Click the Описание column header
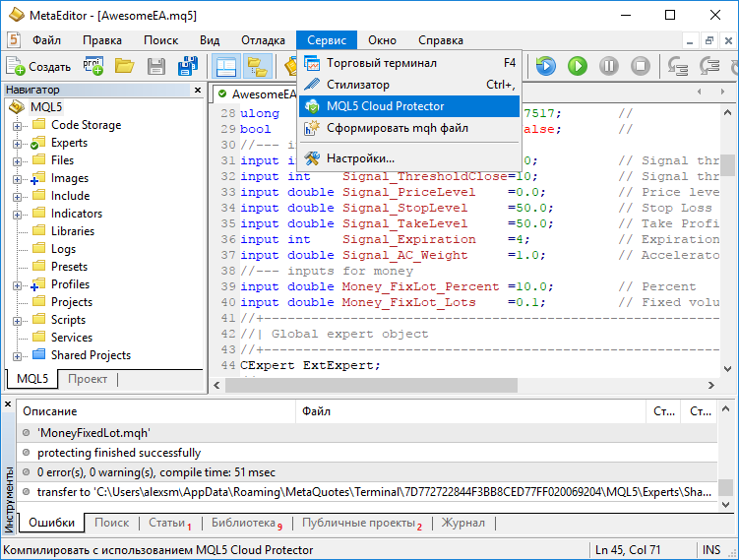The width and height of the screenshot is (739, 560). point(49,411)
